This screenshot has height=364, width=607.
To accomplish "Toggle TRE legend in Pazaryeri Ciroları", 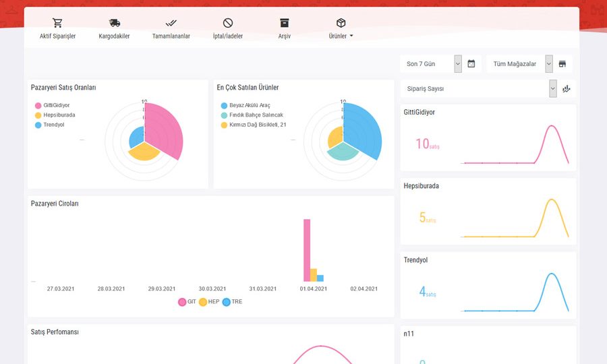I will (x=232, y=302).
